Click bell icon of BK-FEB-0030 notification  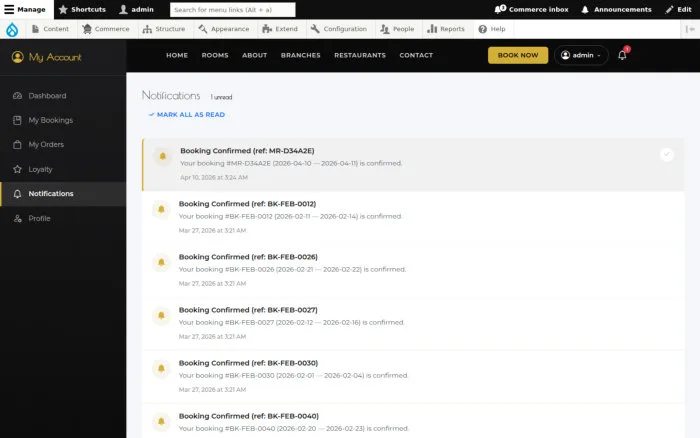pyautogui.click(x=161, y=369)
